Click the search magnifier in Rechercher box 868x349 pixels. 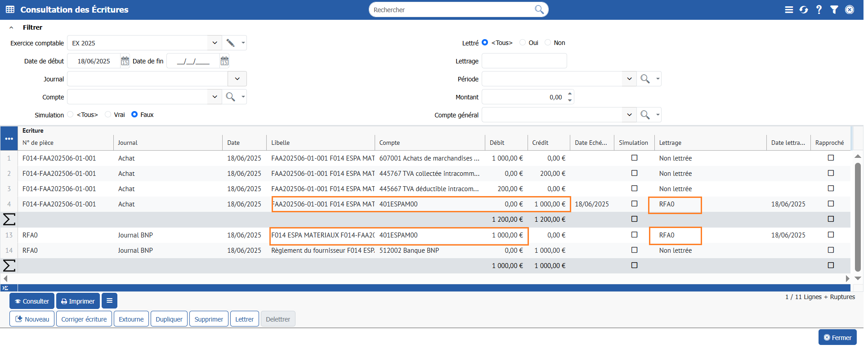click(x=539, y=9)
